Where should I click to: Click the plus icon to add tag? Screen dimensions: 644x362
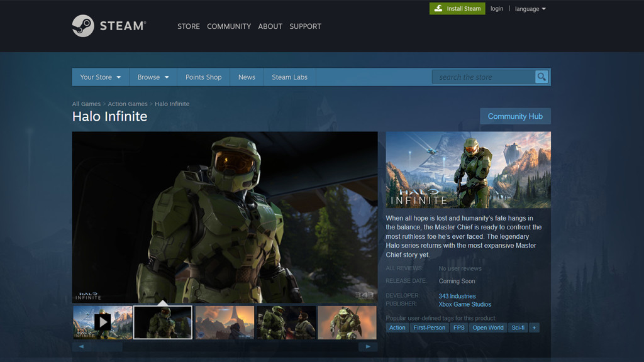[x=534, y=327]
